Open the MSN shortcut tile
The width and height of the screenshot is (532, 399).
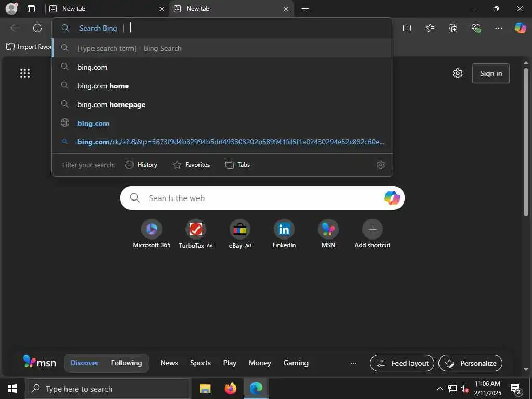click(x=328, y=234)
